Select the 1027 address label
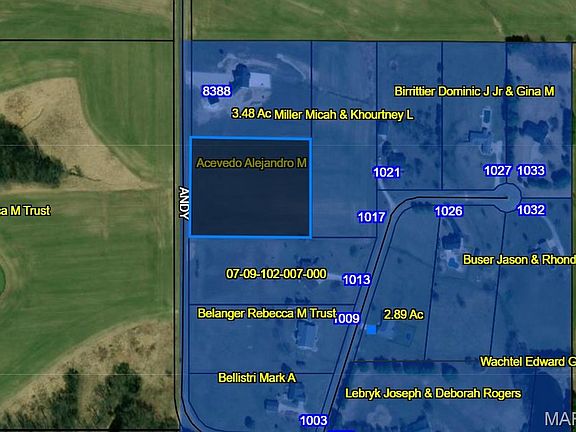This screenshot has height=432, width=576. coord(498,170)
